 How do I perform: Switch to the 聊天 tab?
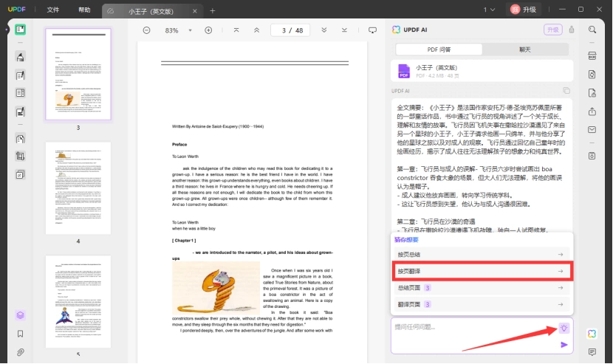pos(525,49)
